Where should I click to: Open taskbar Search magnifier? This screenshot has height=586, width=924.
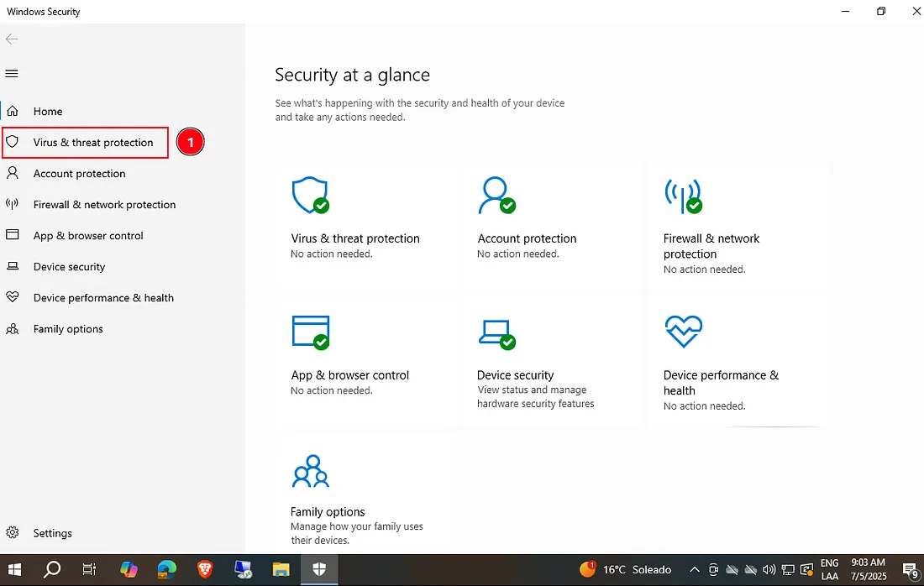[x=52, y=569]
